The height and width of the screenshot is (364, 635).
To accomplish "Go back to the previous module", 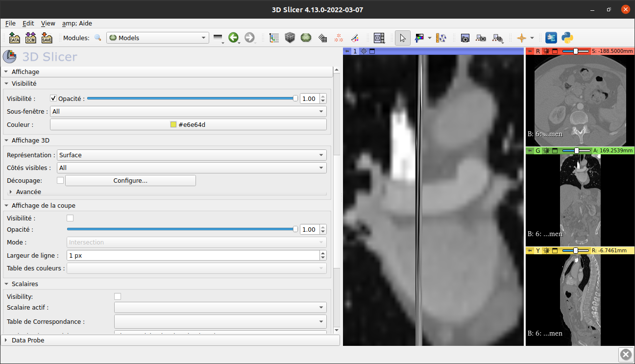I will 234,38.
